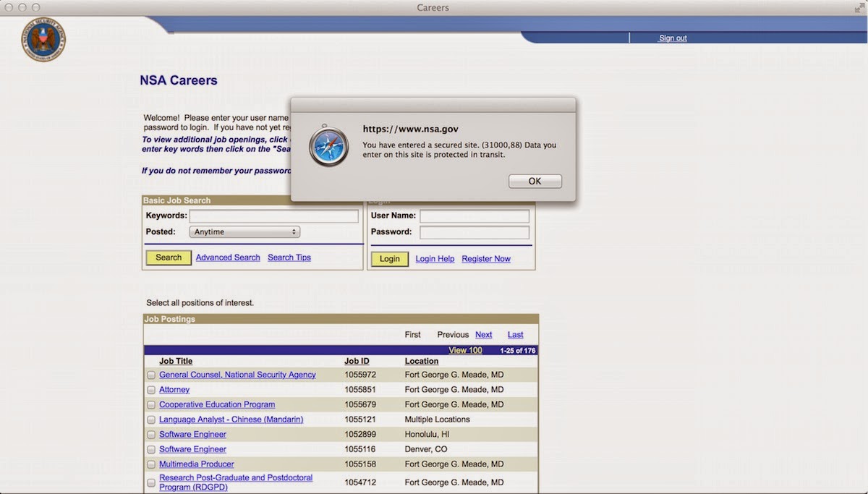Open the Multimedia Producer posting
Image resolution: width=868 pixels, height=494 pixels.
[x=197, y=464]
